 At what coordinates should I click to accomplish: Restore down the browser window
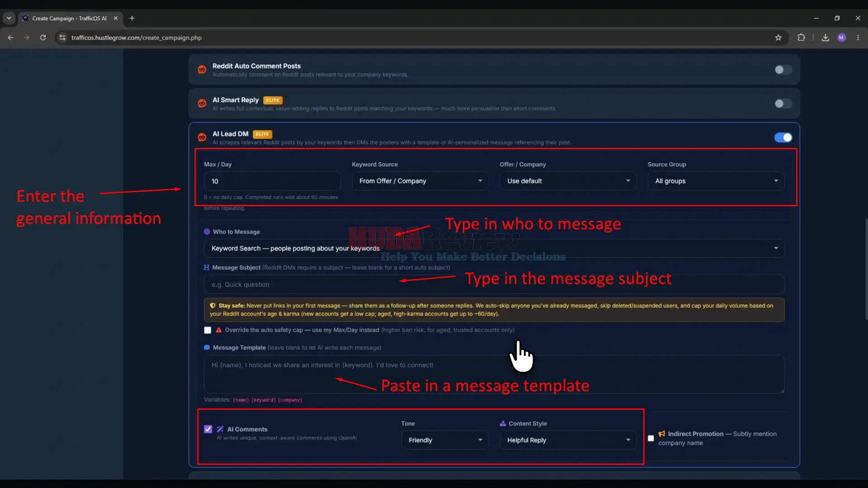pos(837,18)
